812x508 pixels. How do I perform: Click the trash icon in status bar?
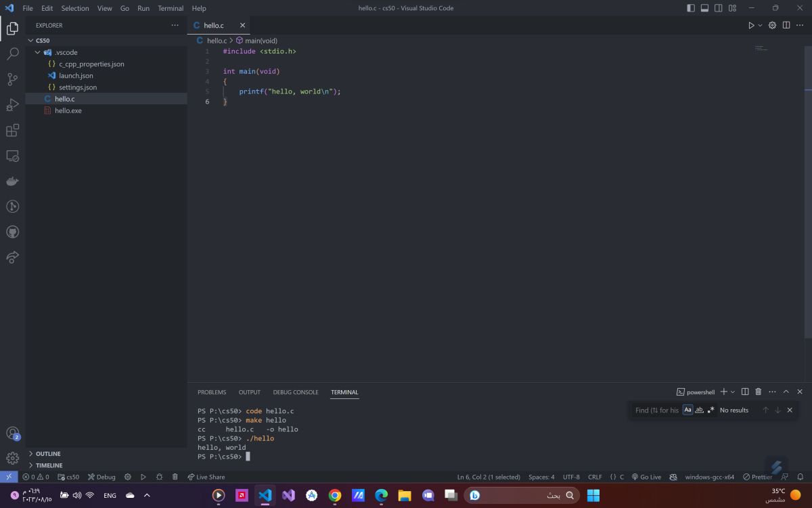[x=175, y=477]
